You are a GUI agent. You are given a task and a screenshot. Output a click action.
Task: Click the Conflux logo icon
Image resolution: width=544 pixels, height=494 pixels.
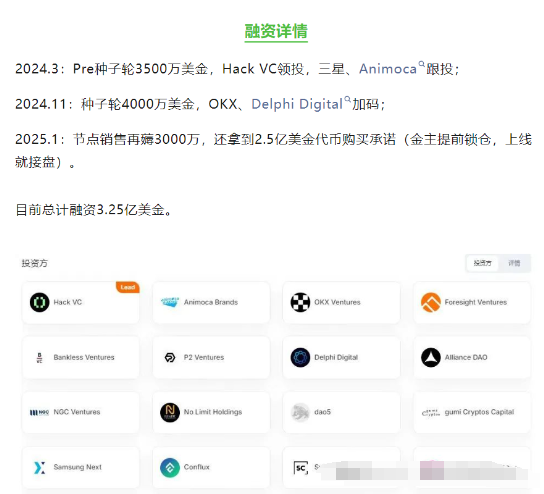click(x=170, y=467)
